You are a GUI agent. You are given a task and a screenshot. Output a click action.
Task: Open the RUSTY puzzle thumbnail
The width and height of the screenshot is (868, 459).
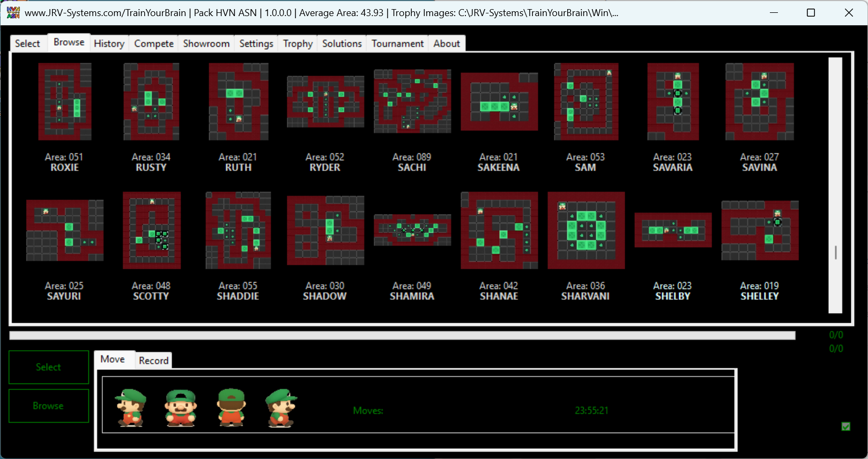pyautogui.click(x=151, y=101)
